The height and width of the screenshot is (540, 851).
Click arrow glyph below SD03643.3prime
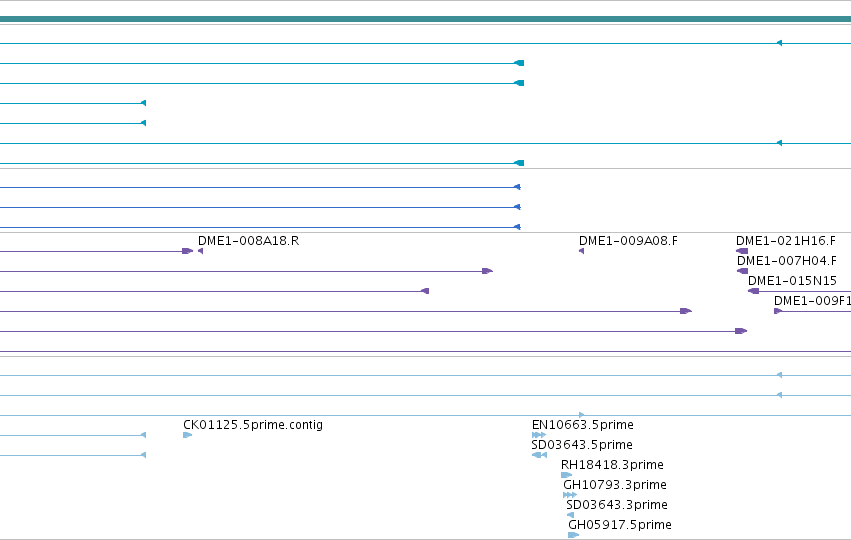[570, 515]
